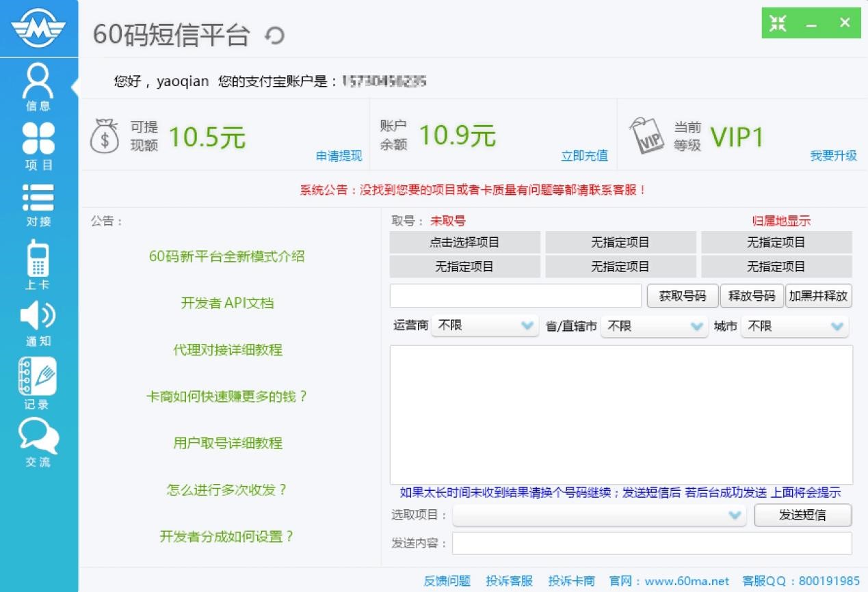Open the 开发者API文档 announcement link
Screen dimensions: 868x592
[226, 303]
